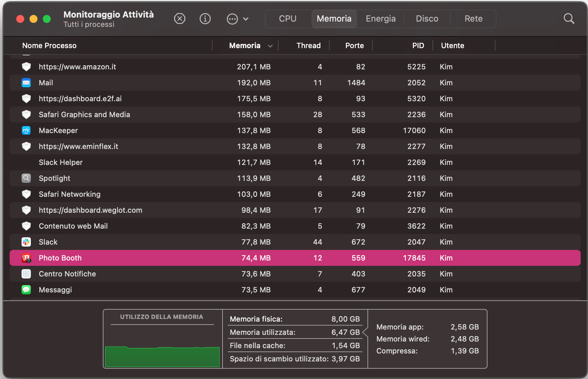Click the Memoria column header
The height and width of the screenshot is (379, 588).
point(245,45)
